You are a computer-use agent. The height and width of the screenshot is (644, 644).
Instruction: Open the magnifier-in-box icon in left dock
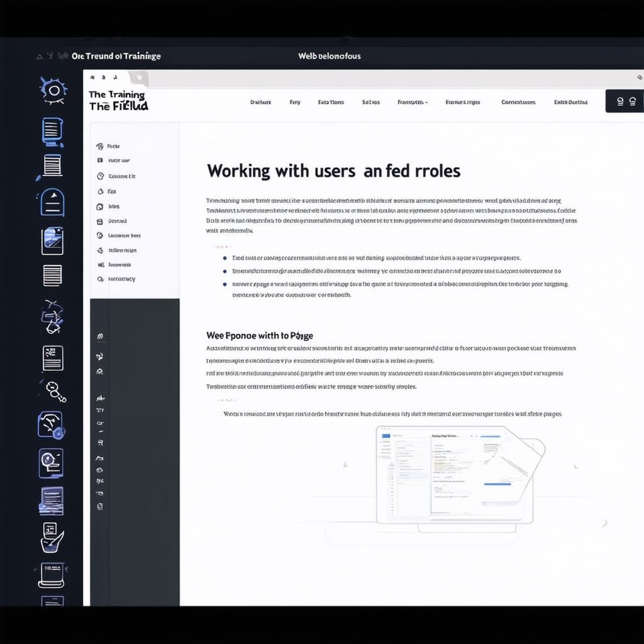[x=51, y=464]
